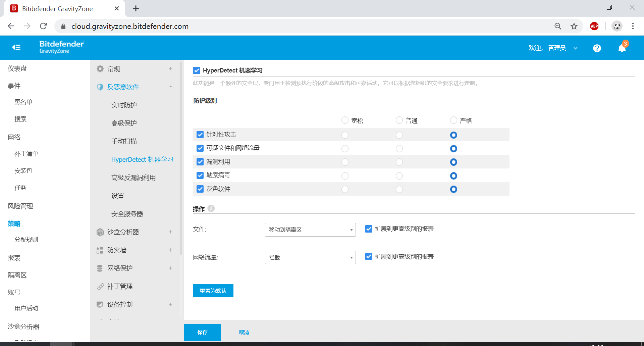Image resolution: width=644 pixels, height=346 pixels.
Task: Select the 严格 header radio button
Action: [453, 120]
